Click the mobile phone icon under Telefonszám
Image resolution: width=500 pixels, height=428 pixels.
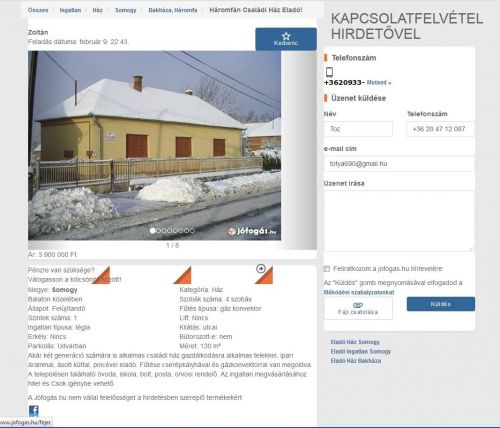(x=329, y=72)
